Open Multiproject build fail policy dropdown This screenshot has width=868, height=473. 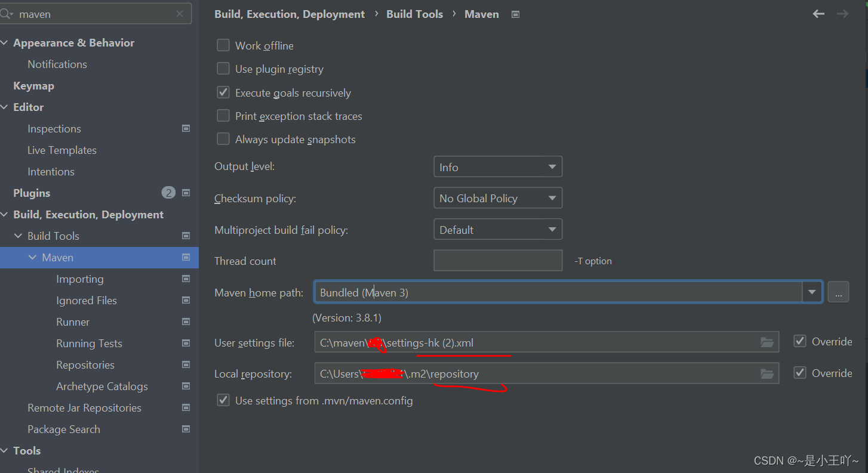[x=498, y=230]
